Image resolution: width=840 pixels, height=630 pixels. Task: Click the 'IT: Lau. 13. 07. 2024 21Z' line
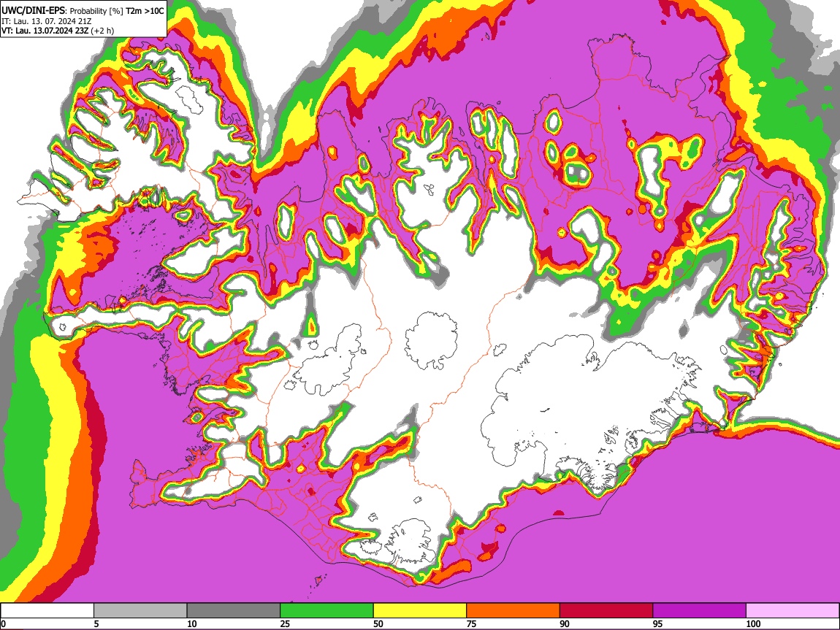[47, 21]
